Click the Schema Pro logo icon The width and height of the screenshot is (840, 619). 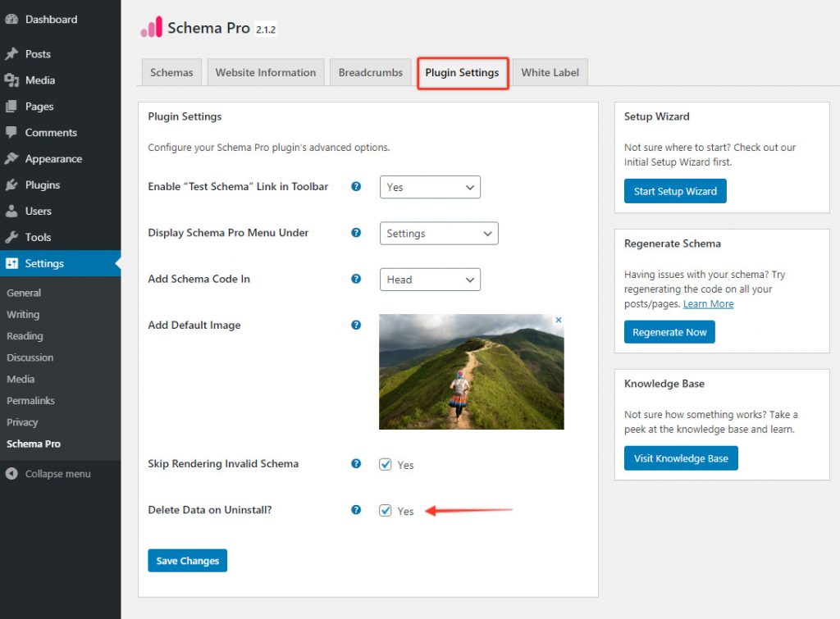pos(152,27)
